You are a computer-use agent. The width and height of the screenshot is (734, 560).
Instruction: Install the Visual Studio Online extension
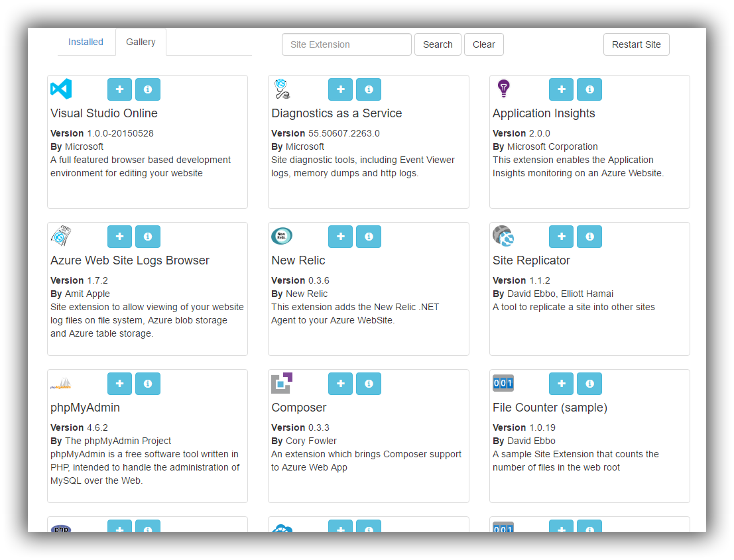click(x=119, y=89)
